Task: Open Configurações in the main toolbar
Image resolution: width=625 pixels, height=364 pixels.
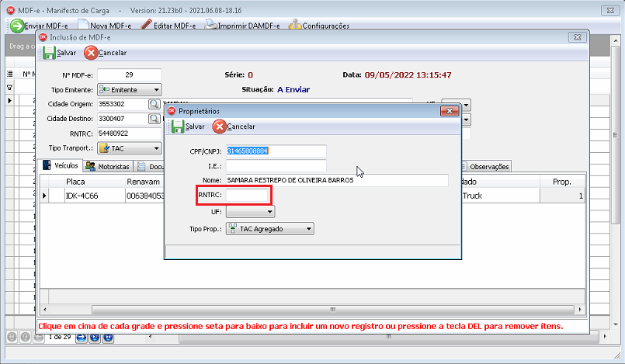Action: pos(319,26)
